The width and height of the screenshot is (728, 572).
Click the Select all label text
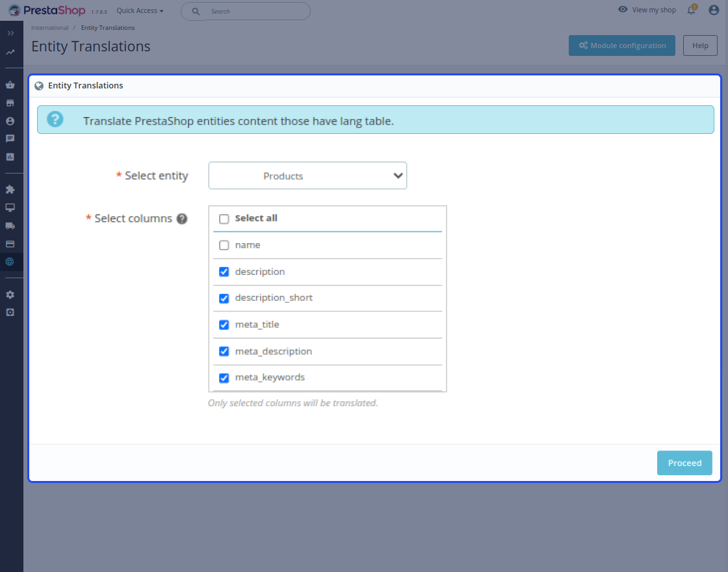pos(256,218)
